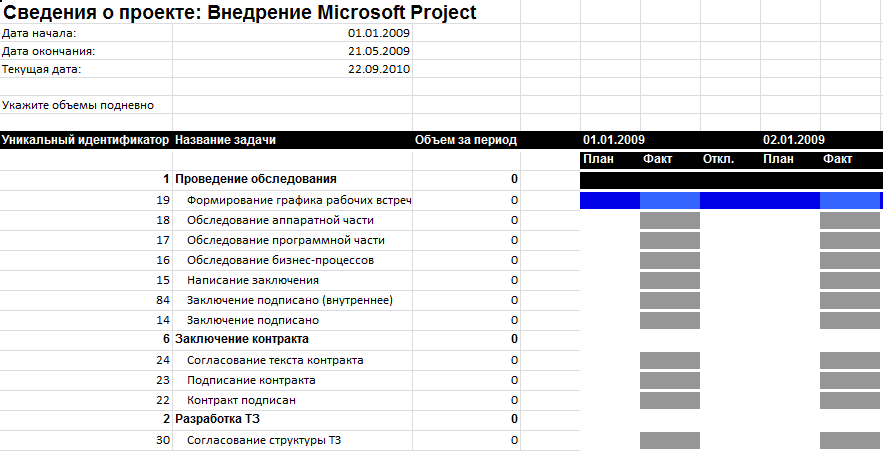Click the light-blue 01.01.2009 Факт cell in row 19

[670, 200]
